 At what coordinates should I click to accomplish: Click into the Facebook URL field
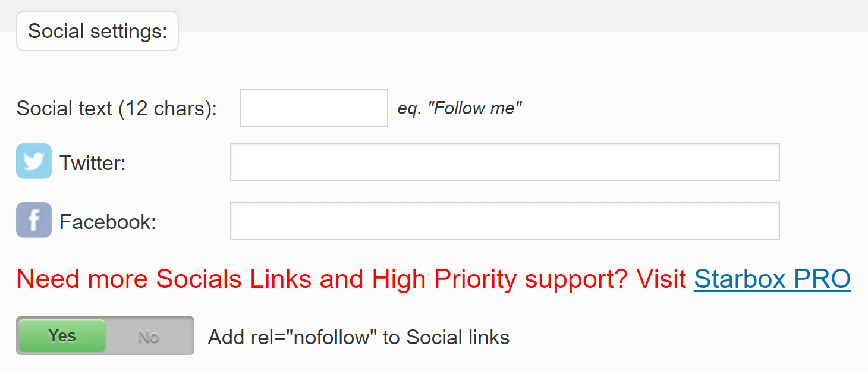(x=505, y=221)
